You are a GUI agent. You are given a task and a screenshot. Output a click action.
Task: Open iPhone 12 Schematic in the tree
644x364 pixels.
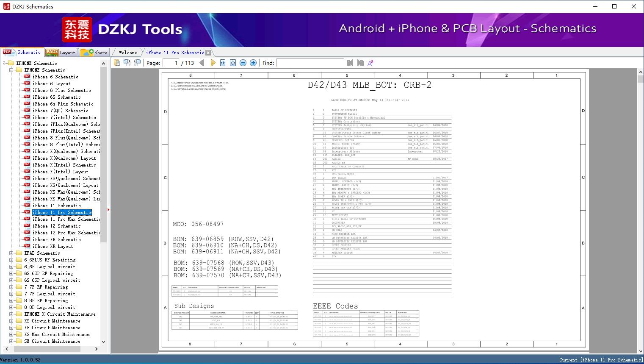[57, 226]
